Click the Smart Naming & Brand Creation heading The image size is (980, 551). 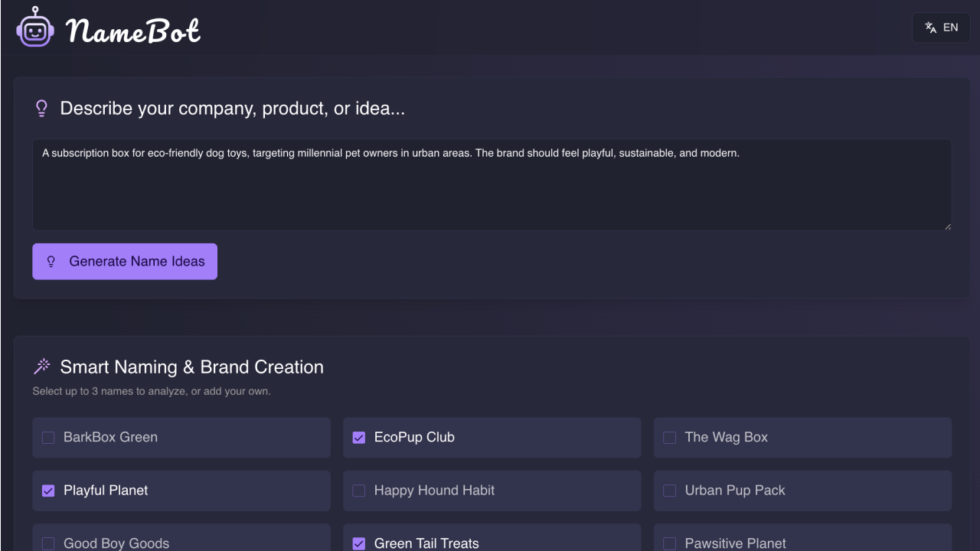191,367
